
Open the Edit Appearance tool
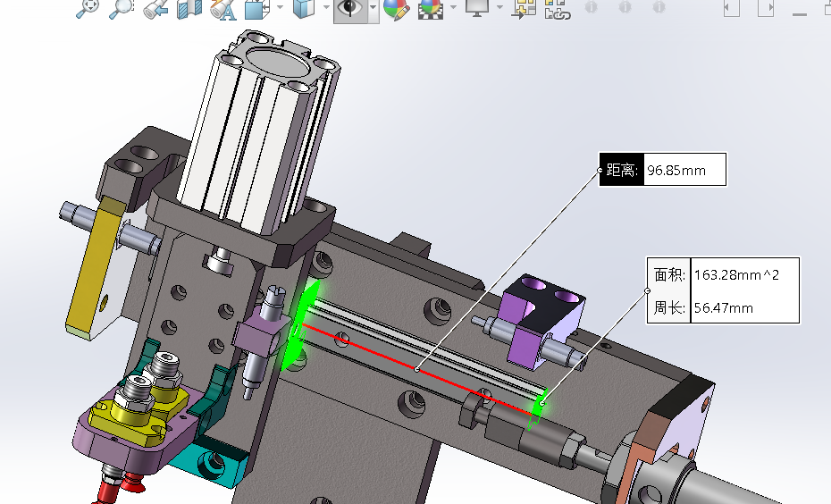tap(397, 8)
